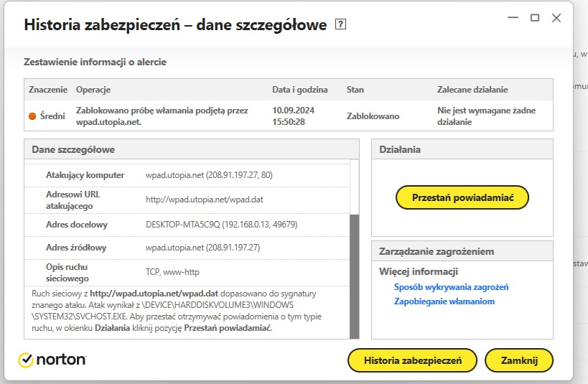Click the Data i godzina column header

pos(299,90)
